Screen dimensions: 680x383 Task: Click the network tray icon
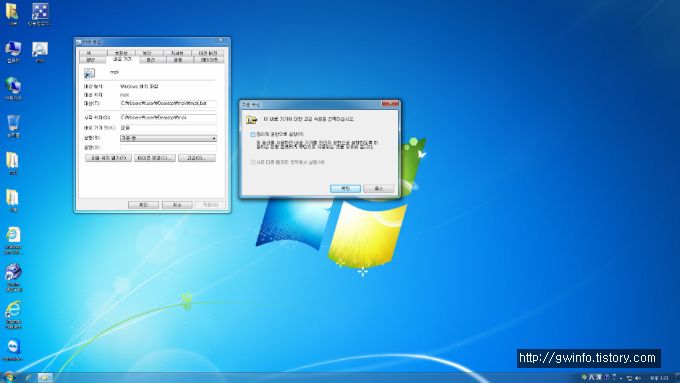click(629, 378)
